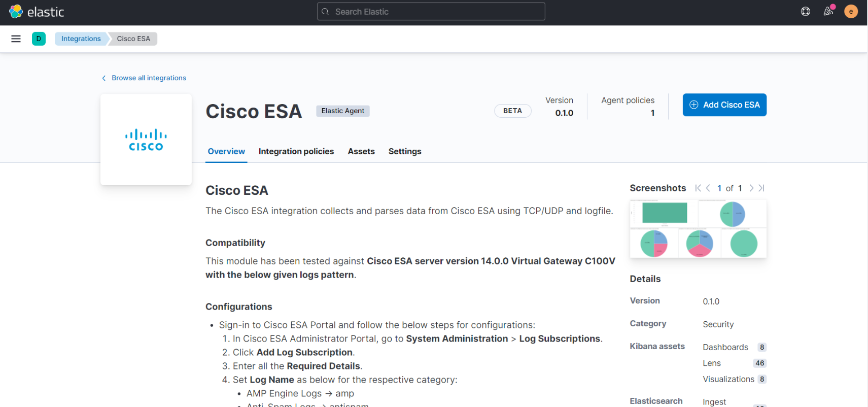
Task: Go to previous screenshot page
Action: coord(708,188)
